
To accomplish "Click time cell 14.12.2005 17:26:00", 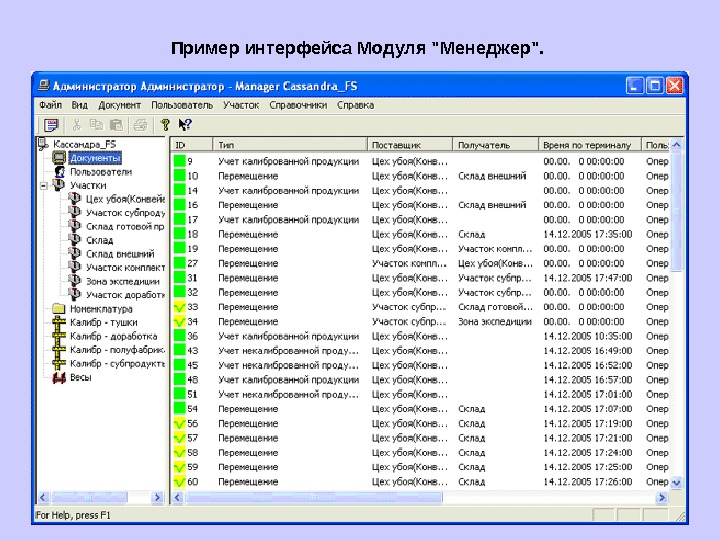I will (x=587, y=482).
